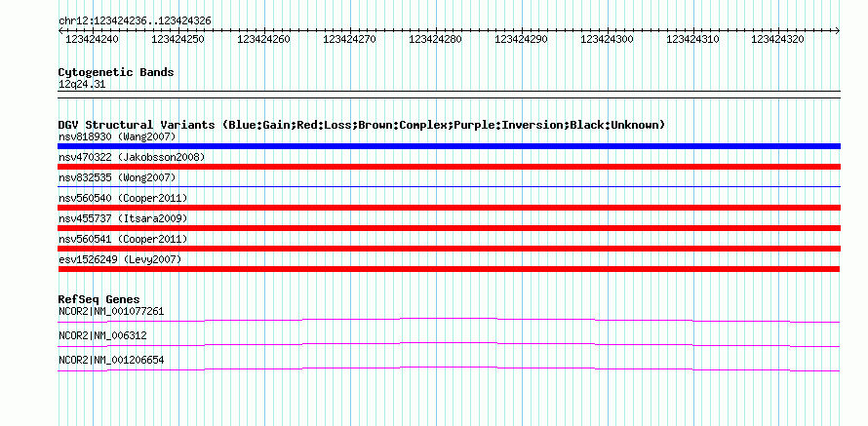Image resolution: width=868 pixels, height=426 pixels.
Task: Select the Cytogenetic Bands track title
Action: click(116, 72)
